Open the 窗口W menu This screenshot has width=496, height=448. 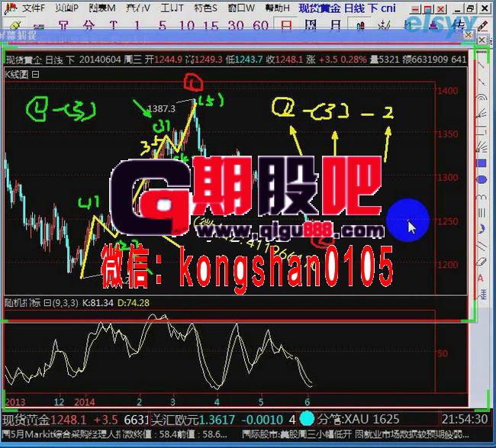coord(241,8)
